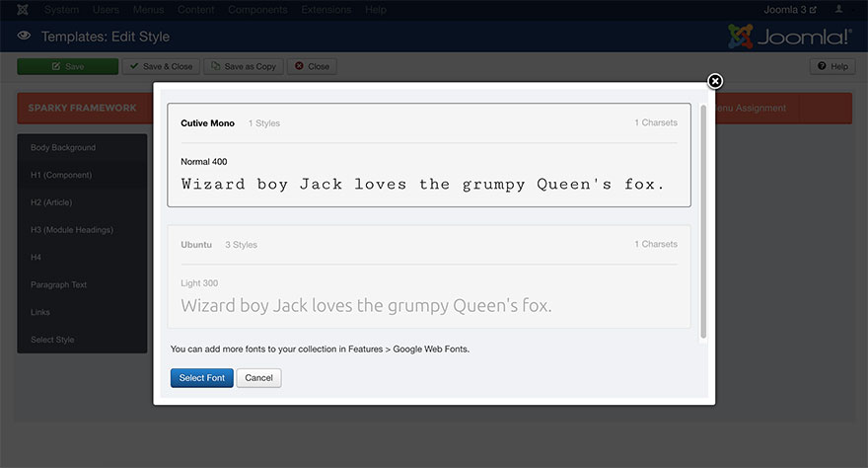Screen dimensions: 868x468
Task: Open the Content menu
Action: pos(196,10)
